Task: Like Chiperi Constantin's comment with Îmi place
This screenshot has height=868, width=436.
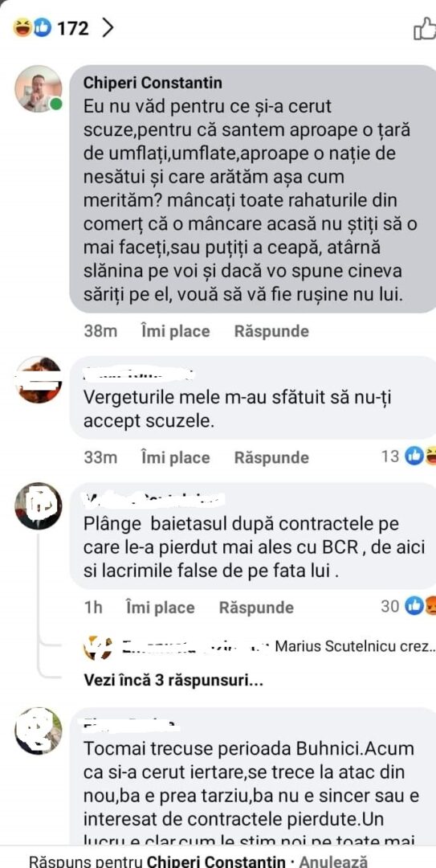Action: coord(175,332)
